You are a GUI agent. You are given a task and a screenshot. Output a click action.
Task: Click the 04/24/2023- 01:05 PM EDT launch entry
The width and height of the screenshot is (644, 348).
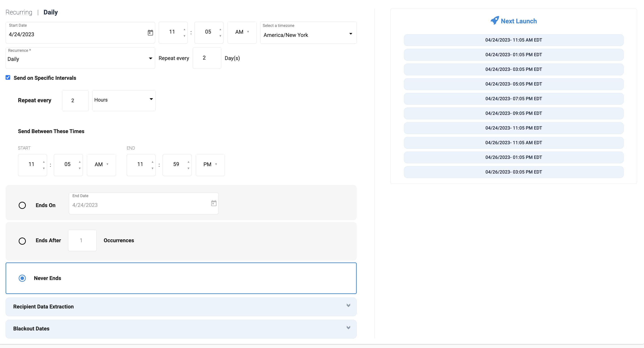coord(514,55)
